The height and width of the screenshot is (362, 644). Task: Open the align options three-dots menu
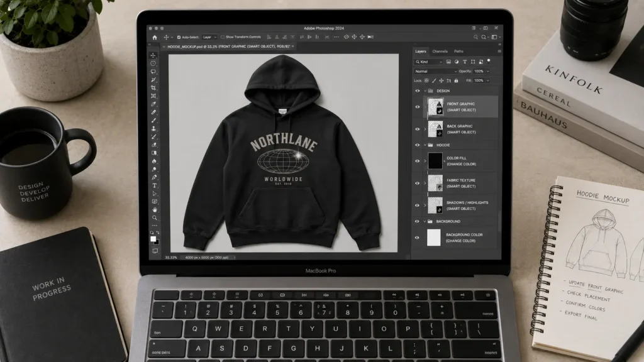pos(336,37)
